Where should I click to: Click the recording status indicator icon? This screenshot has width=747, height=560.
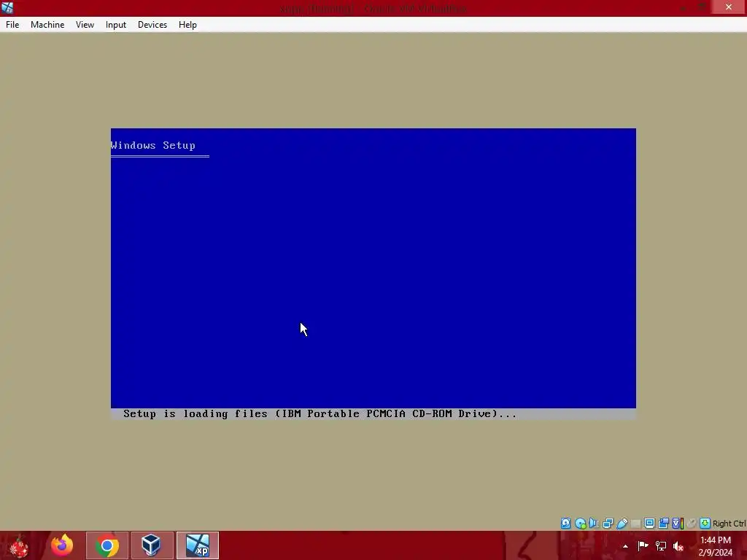663,524
